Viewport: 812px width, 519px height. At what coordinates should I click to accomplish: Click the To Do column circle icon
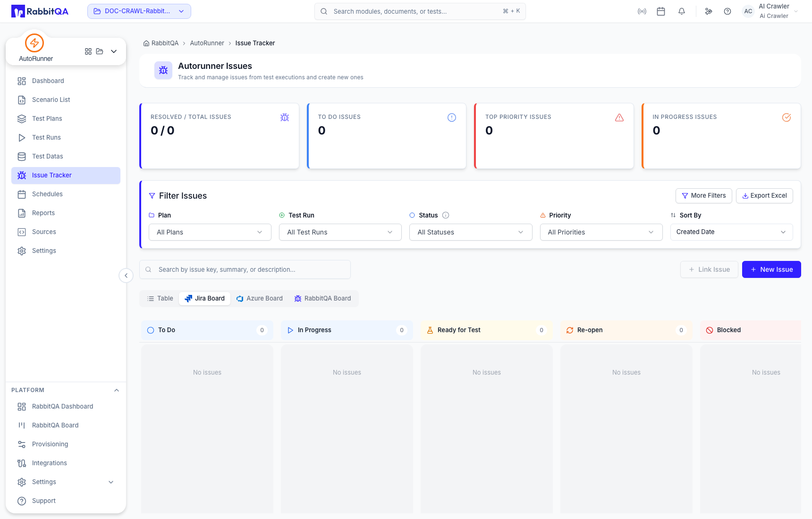[x=151, y=330]
